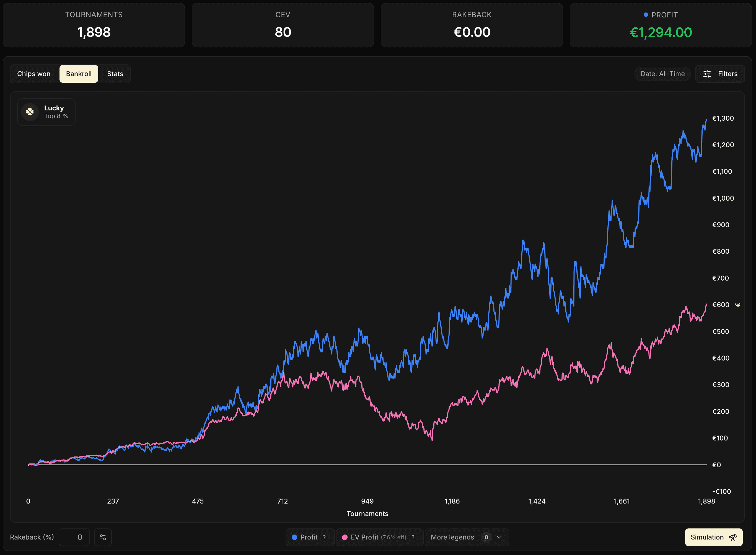Open Filters using the sliders icon

pyautogui.click(x=707, y=74)
